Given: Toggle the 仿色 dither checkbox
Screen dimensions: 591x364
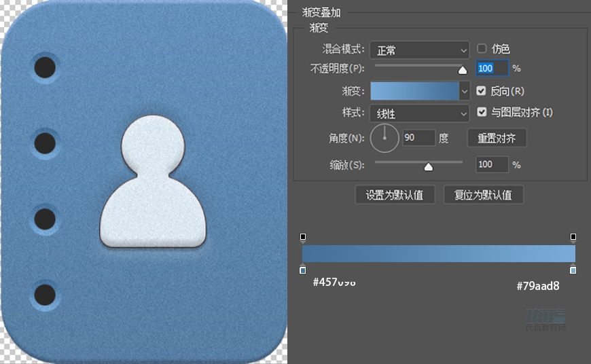Looking at the screenshot, I should pyautogui.click(x=482, y=49).
